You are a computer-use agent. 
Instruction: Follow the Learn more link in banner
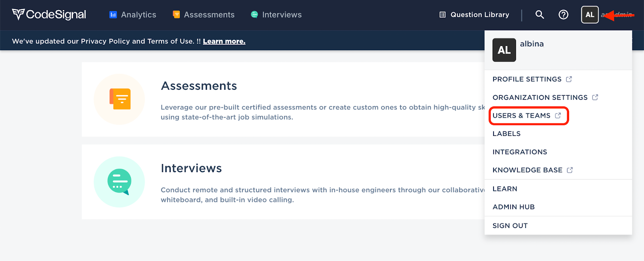point(224,41)
